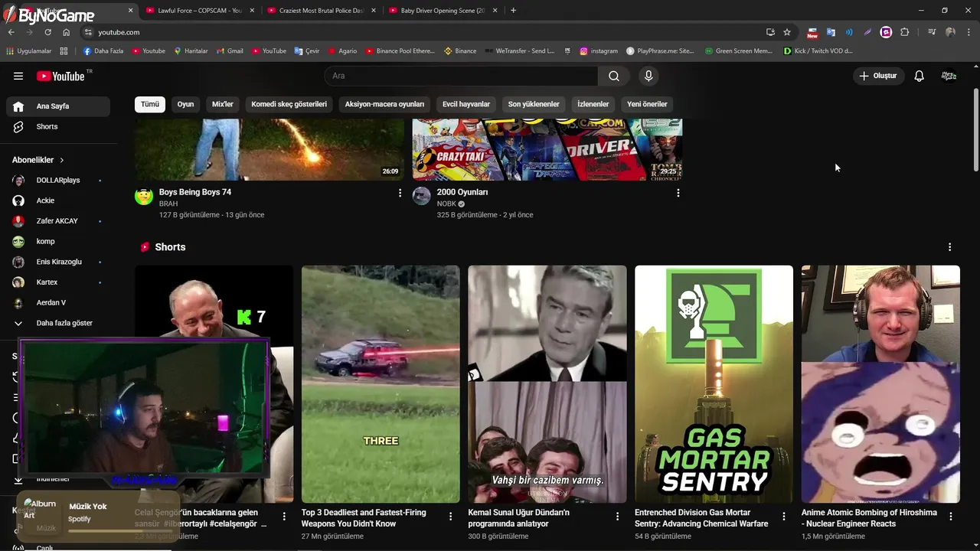980x551 pixels.
Task: Click the Ara search input field
Action: (x=461, y=76)
